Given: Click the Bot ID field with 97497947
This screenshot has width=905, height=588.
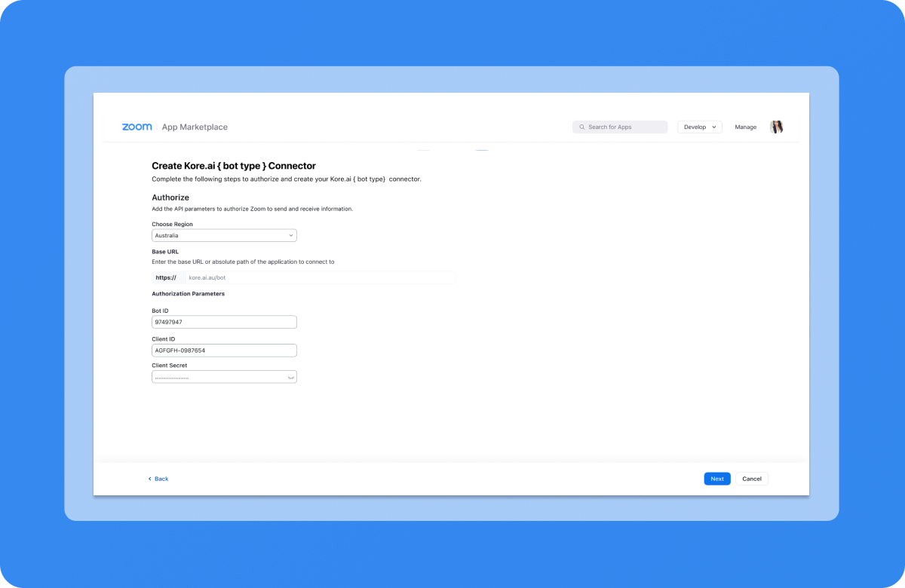Looking at the screenshot, I should pyautogui.click(x=224, y=322).
